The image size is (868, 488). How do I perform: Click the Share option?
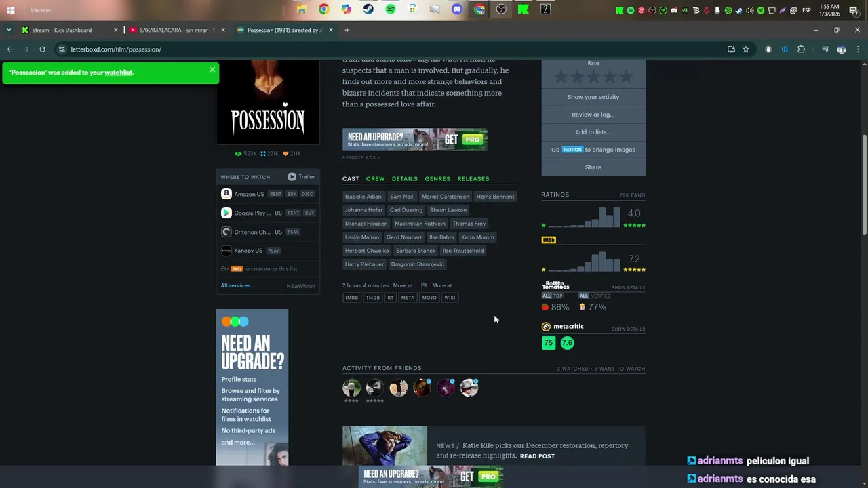pos(593,167)
